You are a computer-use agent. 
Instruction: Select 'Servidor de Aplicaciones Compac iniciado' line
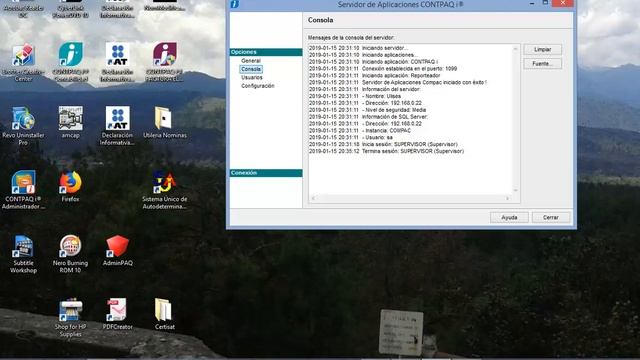pos(398,82)
